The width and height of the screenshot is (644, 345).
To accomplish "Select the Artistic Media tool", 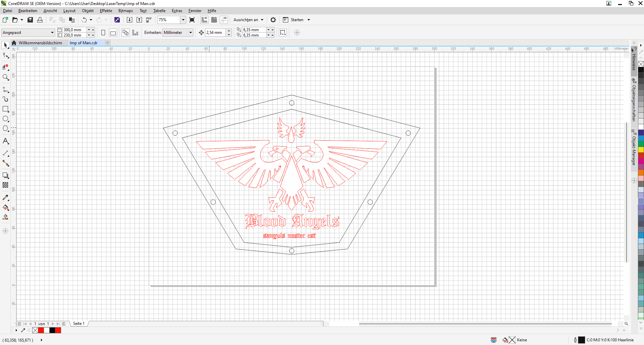I will 5,99.
